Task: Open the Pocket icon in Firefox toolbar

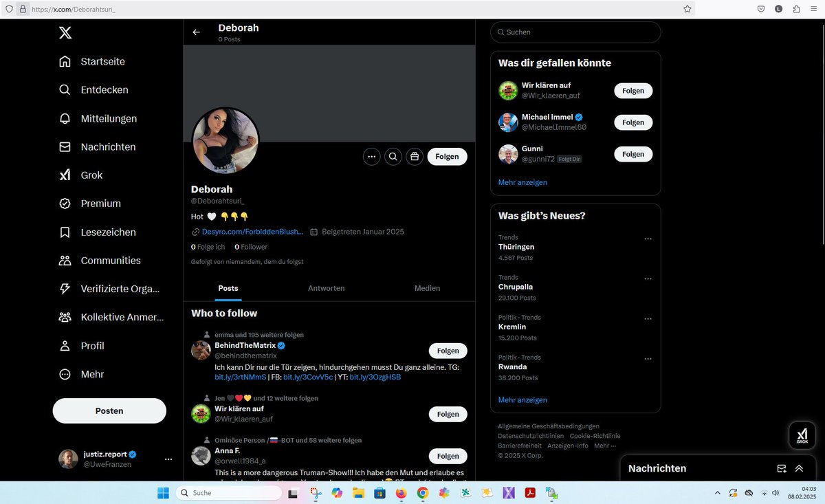Action: [761, 9]
